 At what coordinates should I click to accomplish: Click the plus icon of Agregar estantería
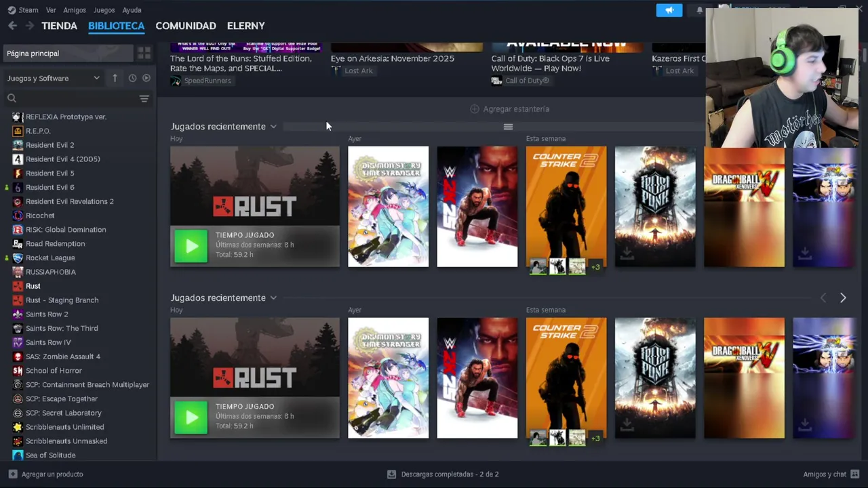(x=475, y=109)
